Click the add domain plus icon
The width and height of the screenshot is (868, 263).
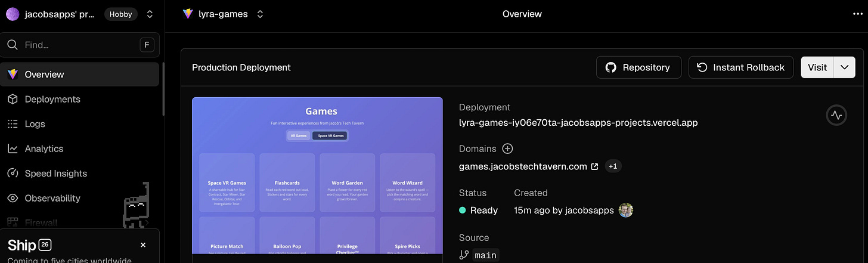click(507, 148)
